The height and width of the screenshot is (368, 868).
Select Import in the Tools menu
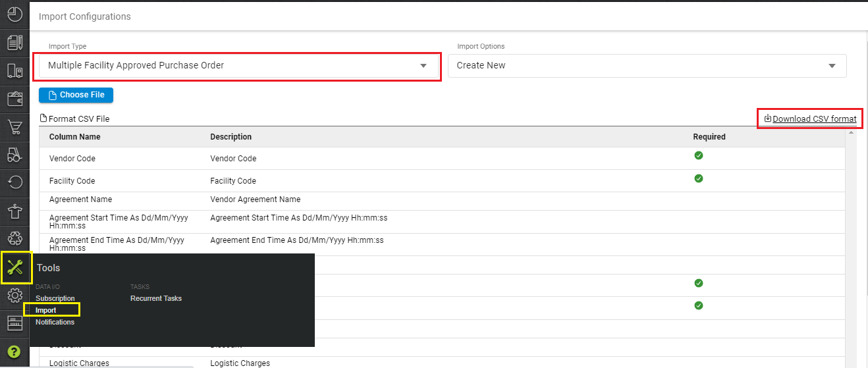point(46,310)
